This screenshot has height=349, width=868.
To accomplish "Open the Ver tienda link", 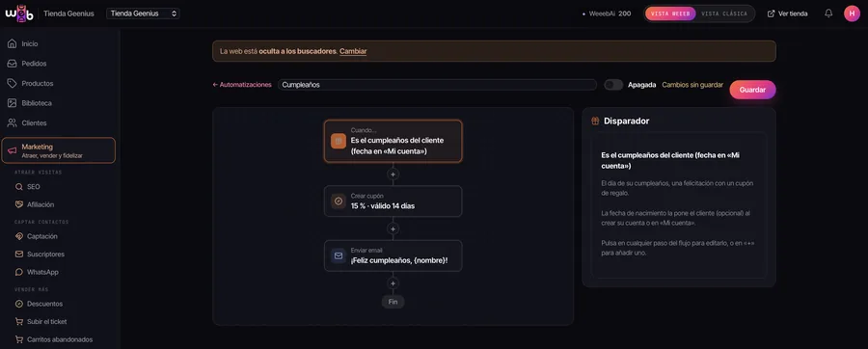I will [x=787, y=13].
